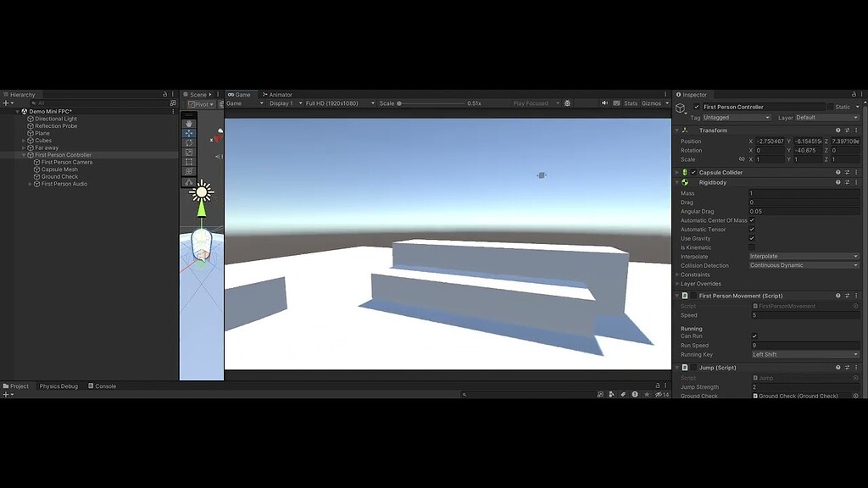Choose the Scale tool
Screen dimensions: 868x488
click(188, 152)
